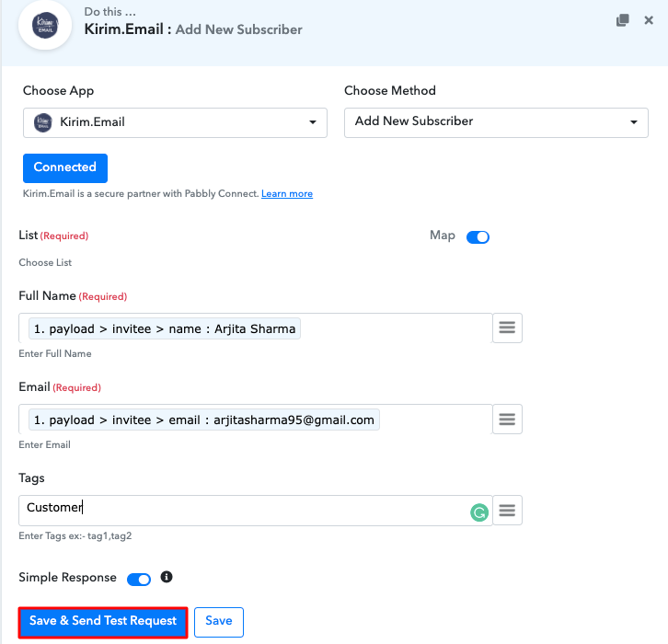Open the Learn more link
The width and height of the screenshot is (668, 644).
(x=287, y=194)
